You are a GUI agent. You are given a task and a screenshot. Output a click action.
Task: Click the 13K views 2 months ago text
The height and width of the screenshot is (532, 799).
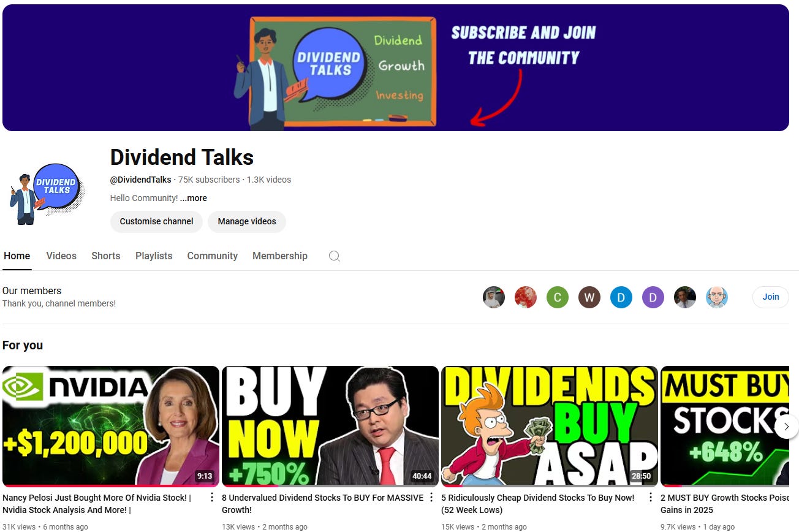click(x=265, y=526)
